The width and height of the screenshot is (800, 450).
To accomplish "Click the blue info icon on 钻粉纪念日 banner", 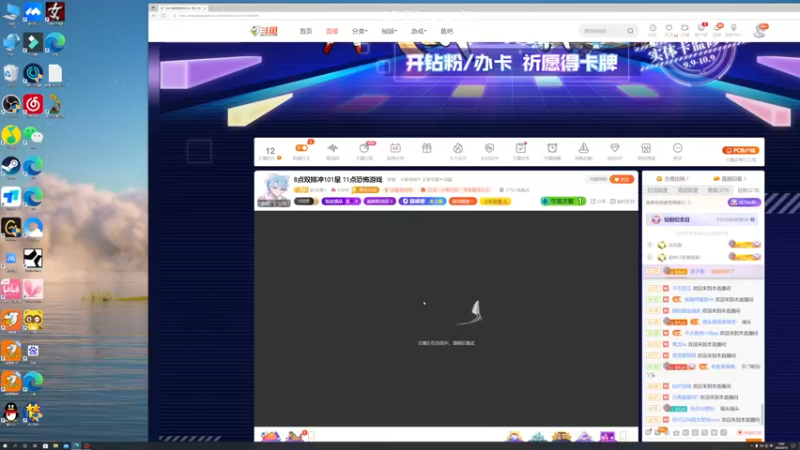I will point(752,219).
